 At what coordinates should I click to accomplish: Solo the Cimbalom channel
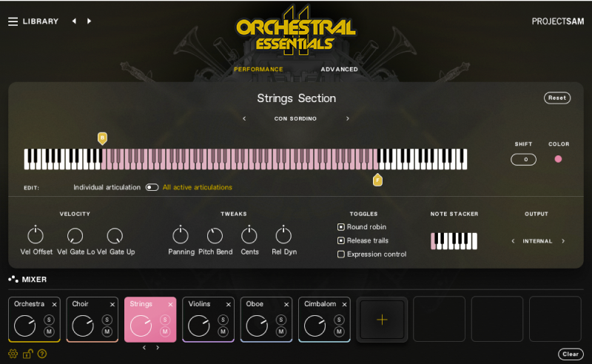click(x=339, y=320)
